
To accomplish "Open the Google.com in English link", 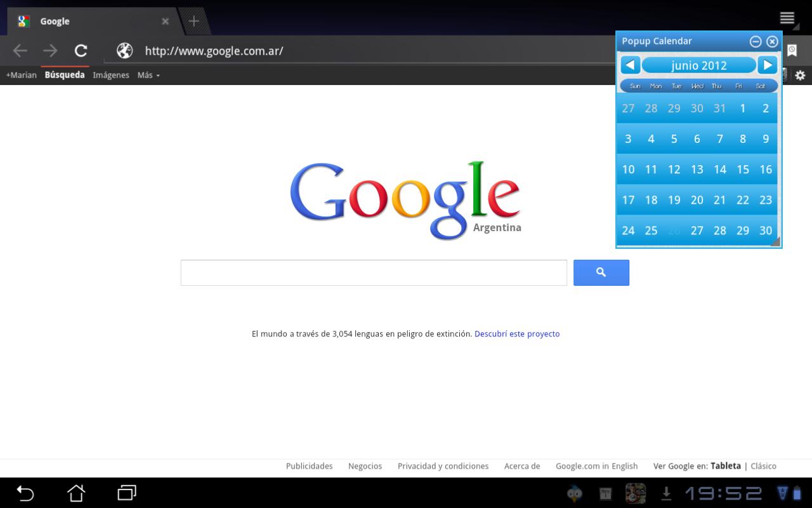I will [x=597, y=466].
